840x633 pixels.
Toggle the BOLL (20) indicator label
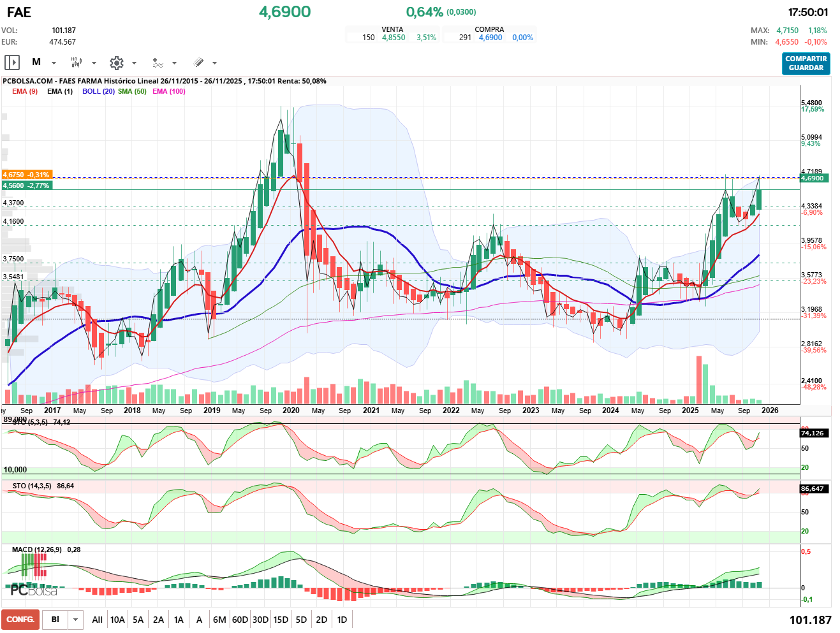click(98, 91)
